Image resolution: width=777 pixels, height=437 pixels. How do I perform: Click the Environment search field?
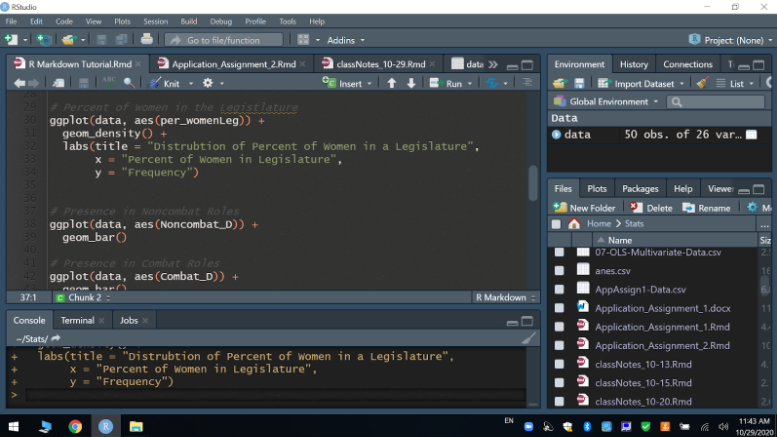click(x=716, y=102)
